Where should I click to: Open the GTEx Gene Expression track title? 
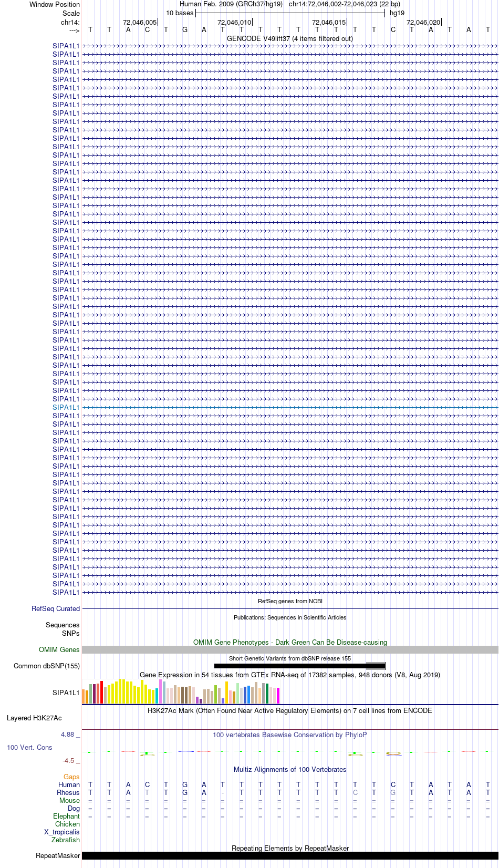click(290, 675)
